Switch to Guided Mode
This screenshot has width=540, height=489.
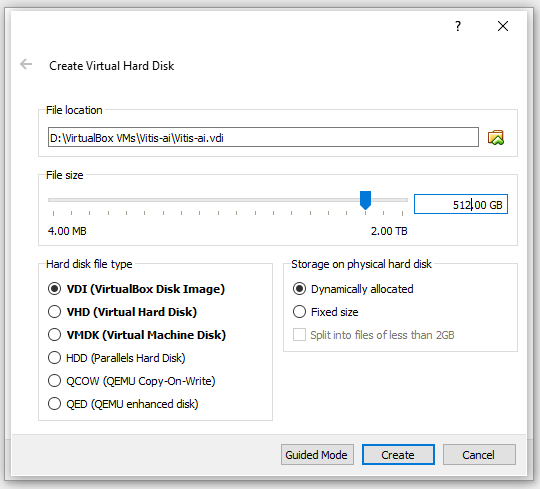pos(317,455)
